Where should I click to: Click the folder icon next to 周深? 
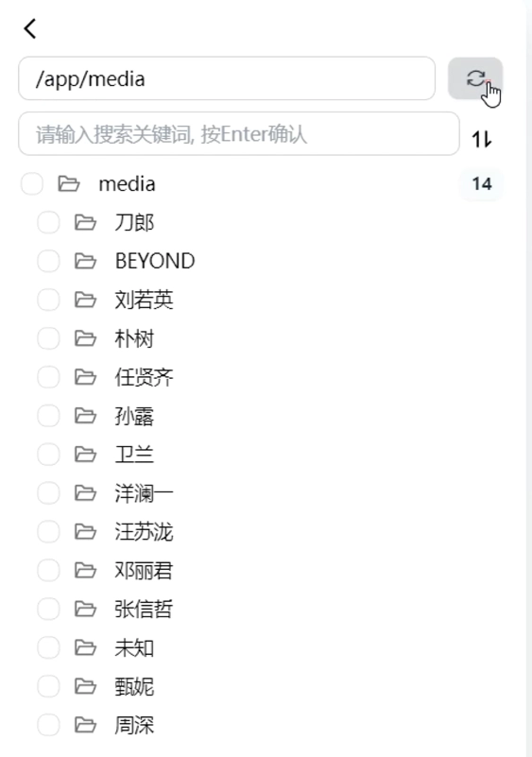tap(85, 725)
